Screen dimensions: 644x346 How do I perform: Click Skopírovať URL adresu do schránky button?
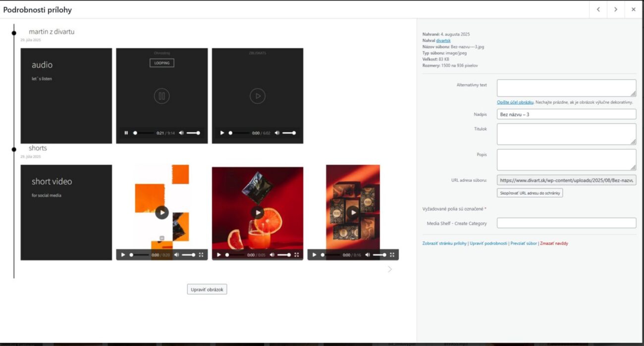[x=530, y=193]
